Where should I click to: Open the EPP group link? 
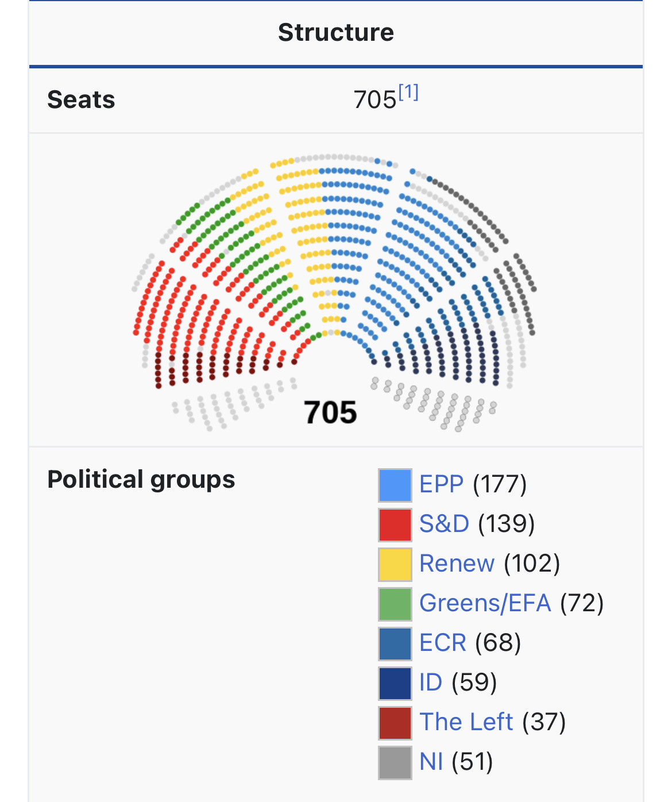click(x=441, y=484)
